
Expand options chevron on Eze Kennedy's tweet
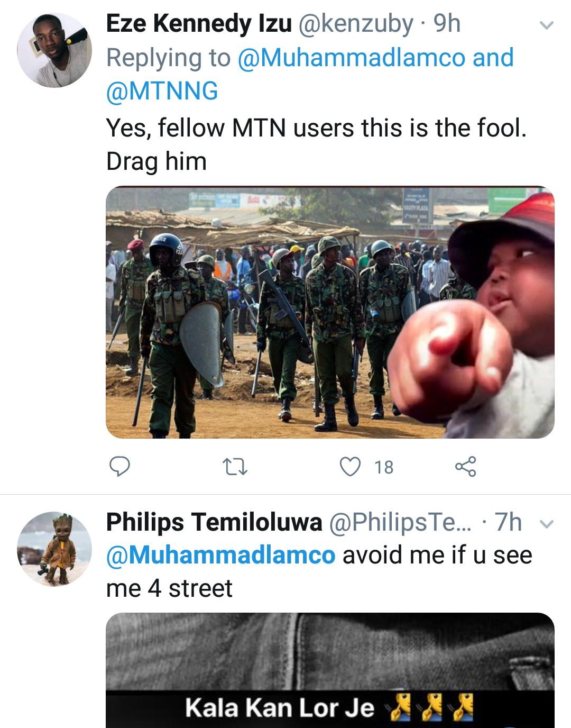[x=546, y=25]
